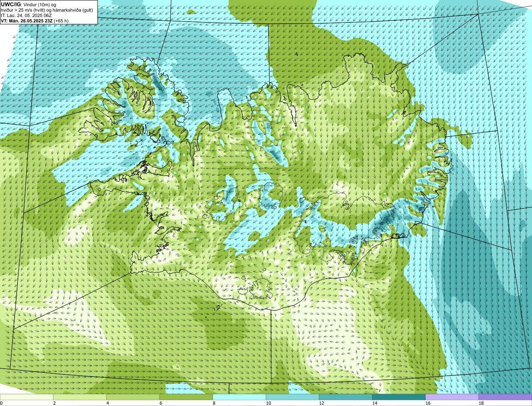Click the "VT: Mán. 26.05.2025 23Z (+65 h)" line

[34, 20]
